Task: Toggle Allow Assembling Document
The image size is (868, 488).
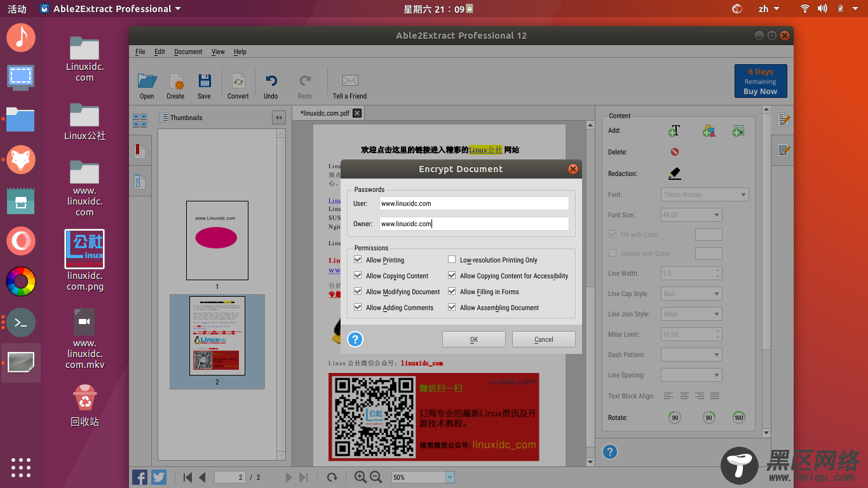Action: (452, 307)
